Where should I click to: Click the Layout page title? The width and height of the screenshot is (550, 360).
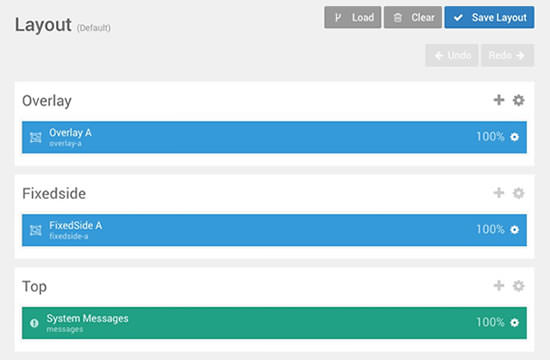coord(43,25)
